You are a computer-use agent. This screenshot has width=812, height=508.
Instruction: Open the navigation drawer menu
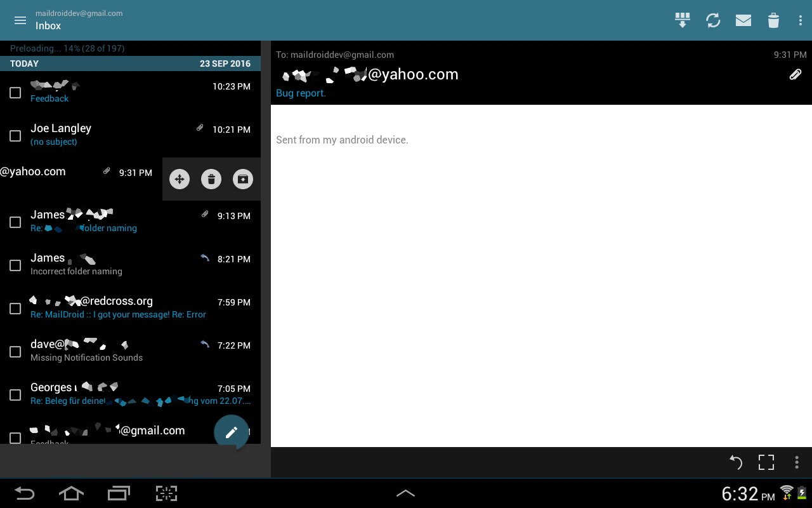(x=20, y=20)
